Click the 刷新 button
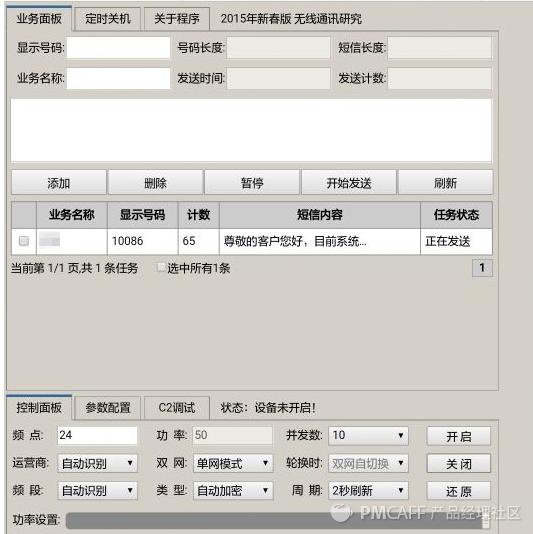The width and height of the screenshot is (533, 534). pyautogui.click(x=445, y=183)
